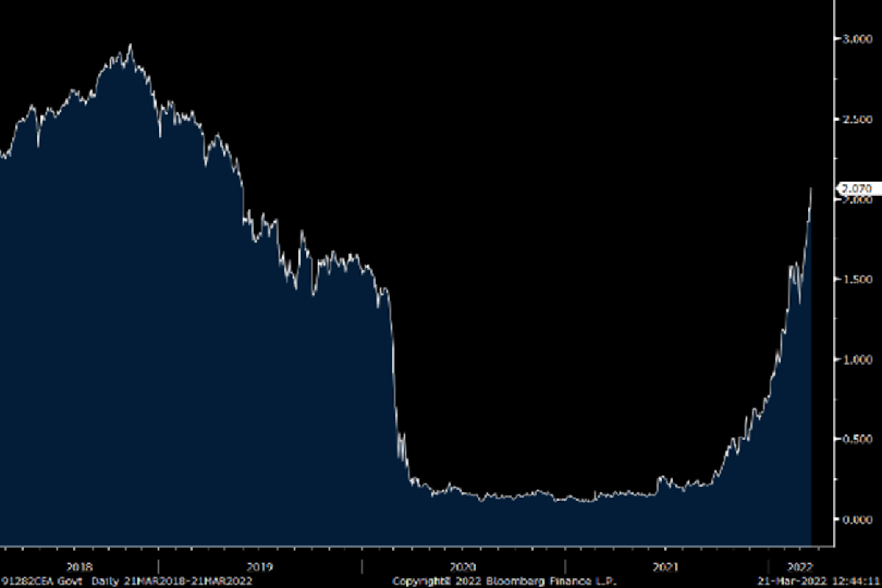Click the latest data point at line's end

pyautogui.click(x=811, y=189)
